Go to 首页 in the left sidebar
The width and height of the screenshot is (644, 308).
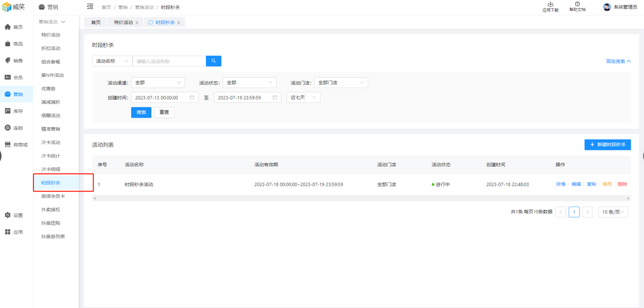14,27
